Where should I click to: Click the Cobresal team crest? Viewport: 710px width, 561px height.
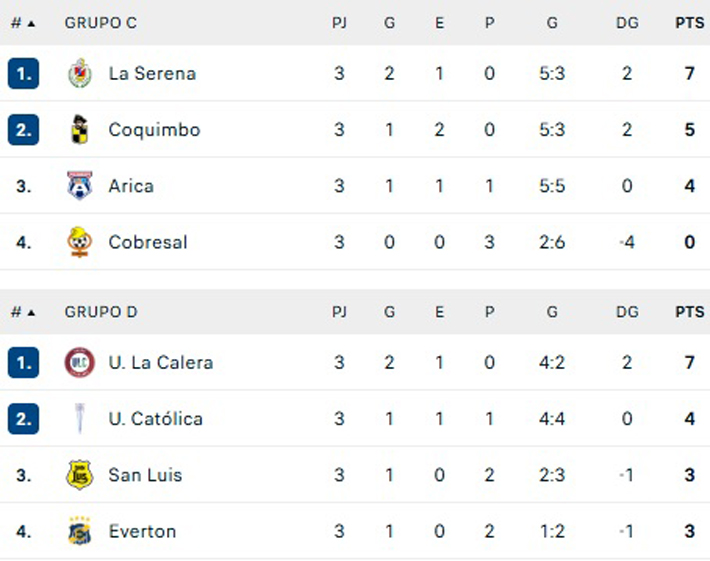pos(80,242)
